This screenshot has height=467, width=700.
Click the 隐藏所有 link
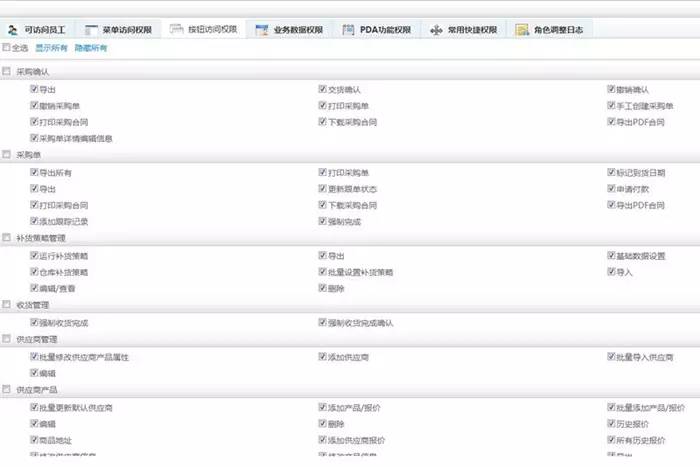point(91,48)
